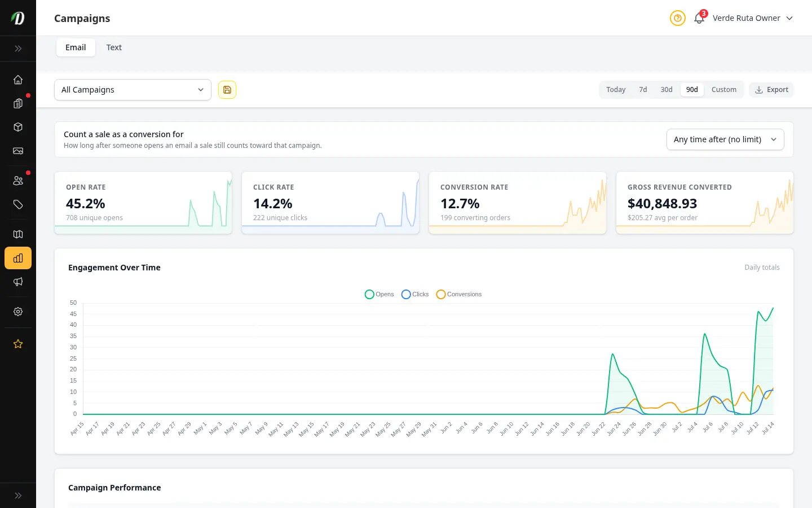
Task: Click the Jul 14 axis label
Action: click(768, 428)
